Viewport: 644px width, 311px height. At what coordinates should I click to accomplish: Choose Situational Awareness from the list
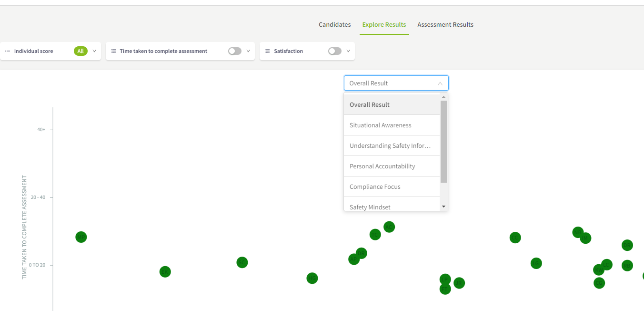pos(380,125)
